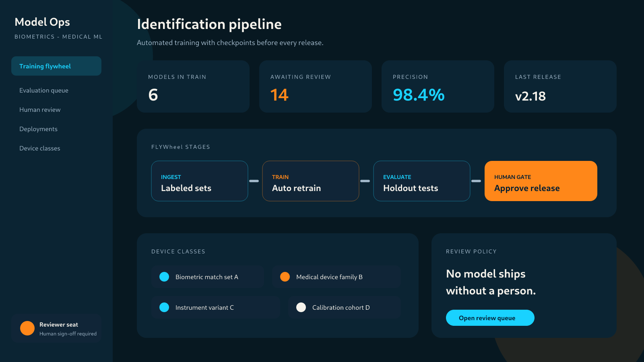Image resolution: width=644 pixels, height=362 pixels.
Task: Click the REVIEW POLICY label
Action: point(471,251)
